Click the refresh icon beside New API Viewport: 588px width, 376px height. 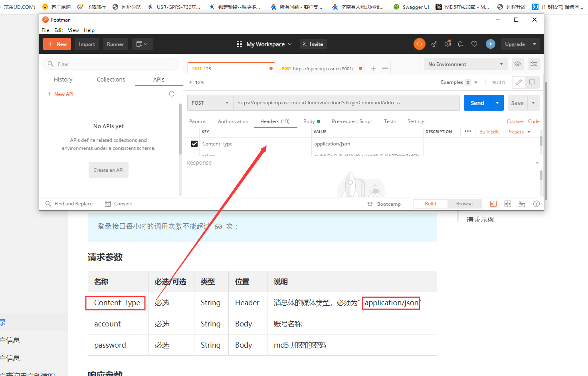point(172,94)
